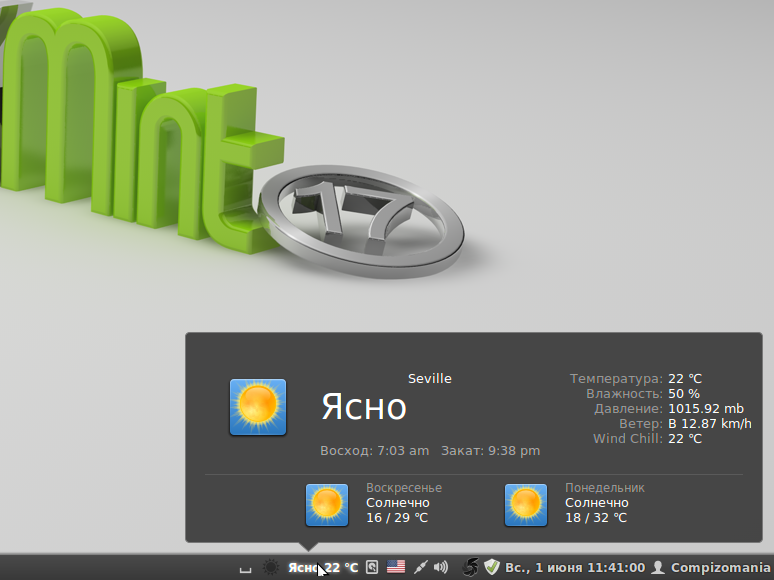This screenshot has width=774, height=580.
Task: Open the update manager shield icon
Action: coord(492,567)
